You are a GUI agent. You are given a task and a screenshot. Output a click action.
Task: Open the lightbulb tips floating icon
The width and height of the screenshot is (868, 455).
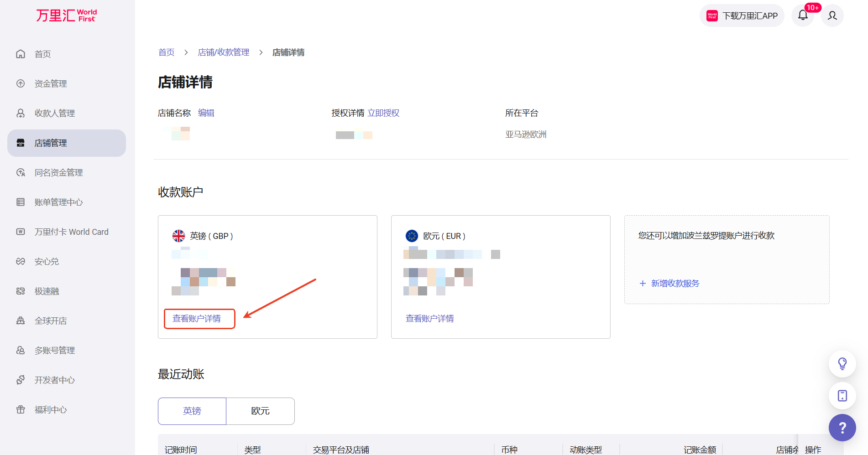(842, 363)
